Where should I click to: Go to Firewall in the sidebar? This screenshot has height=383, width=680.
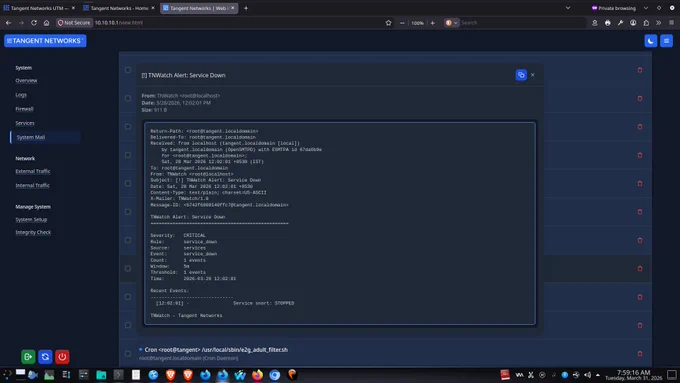[24, 109]
